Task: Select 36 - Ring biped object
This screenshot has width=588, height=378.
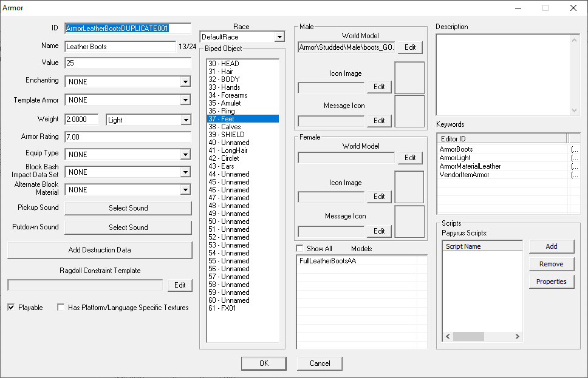Action: click(242, 111)
